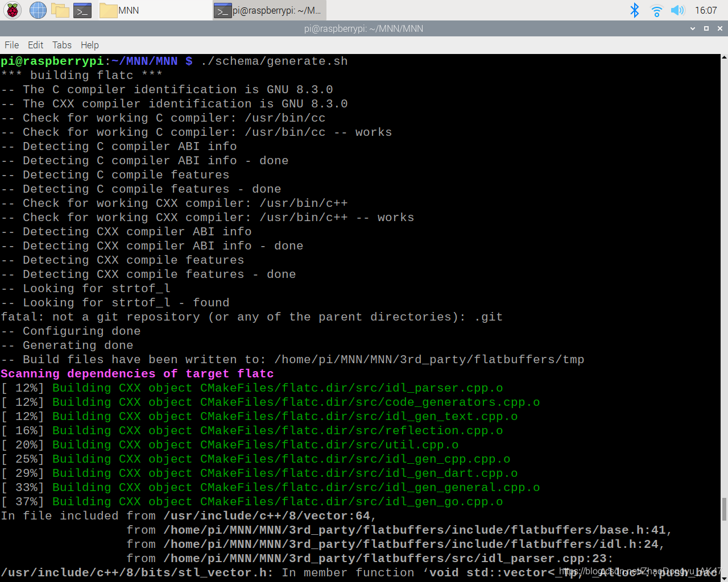This screenshot has height=582, width=728.
Task: Click the idl_gen_dart.cpp.o build line
Action: [x=259, y=473]
